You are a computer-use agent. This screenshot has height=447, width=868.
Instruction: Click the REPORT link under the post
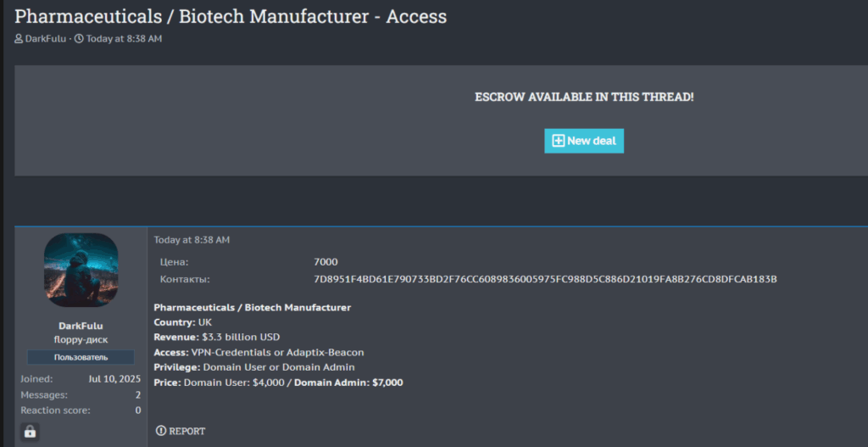click(x=186, y=431)
